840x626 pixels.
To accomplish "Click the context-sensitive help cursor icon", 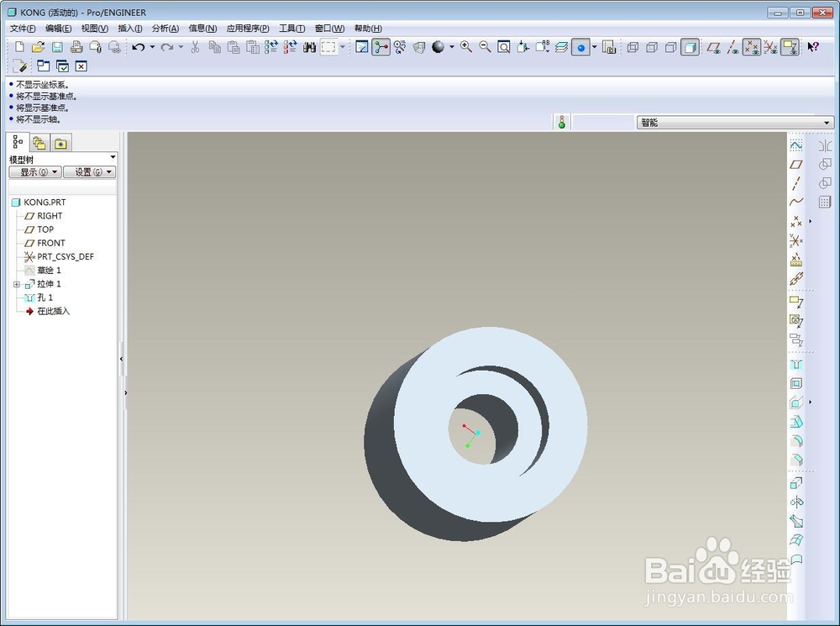I will (812, 47).
